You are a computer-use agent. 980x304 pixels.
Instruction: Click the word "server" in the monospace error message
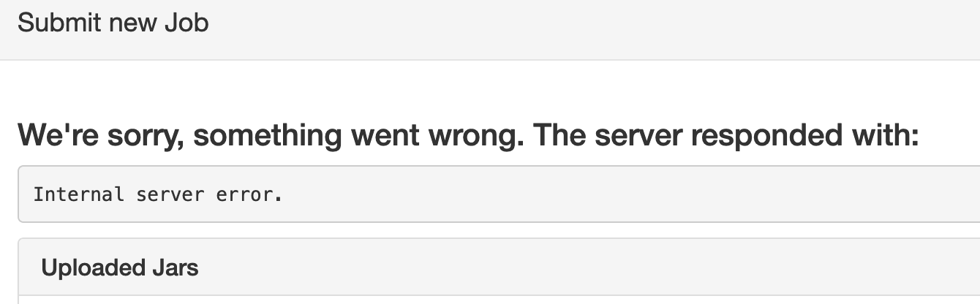click(168, 195)
